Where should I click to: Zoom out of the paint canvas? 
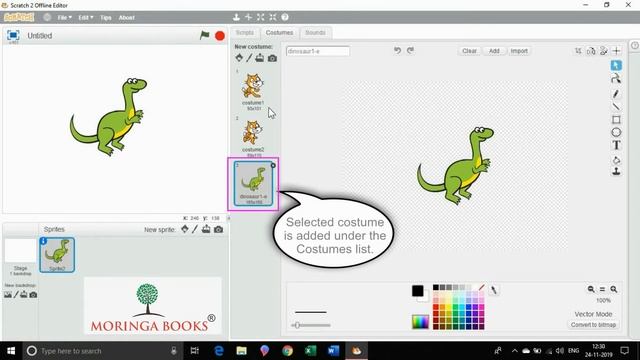[x=591, y=289]
